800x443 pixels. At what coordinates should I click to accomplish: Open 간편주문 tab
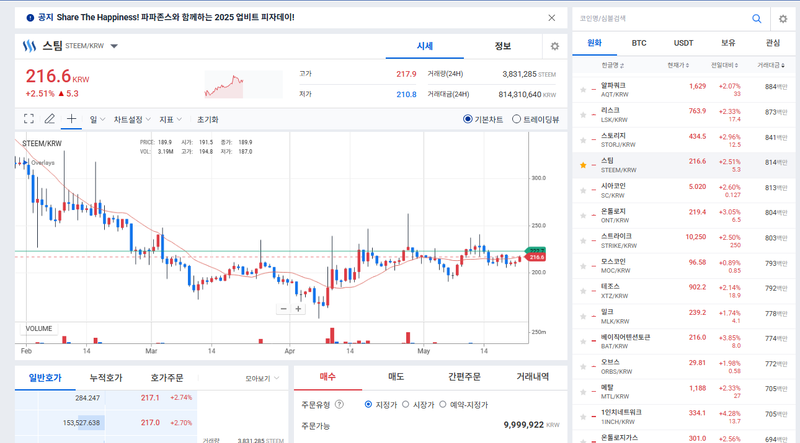[x=464, y=377]
